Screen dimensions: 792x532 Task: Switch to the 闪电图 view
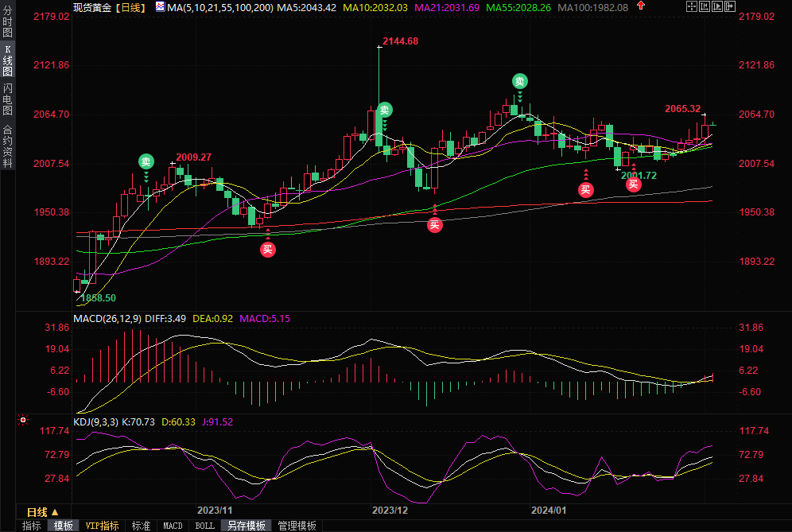coord(7,99)
